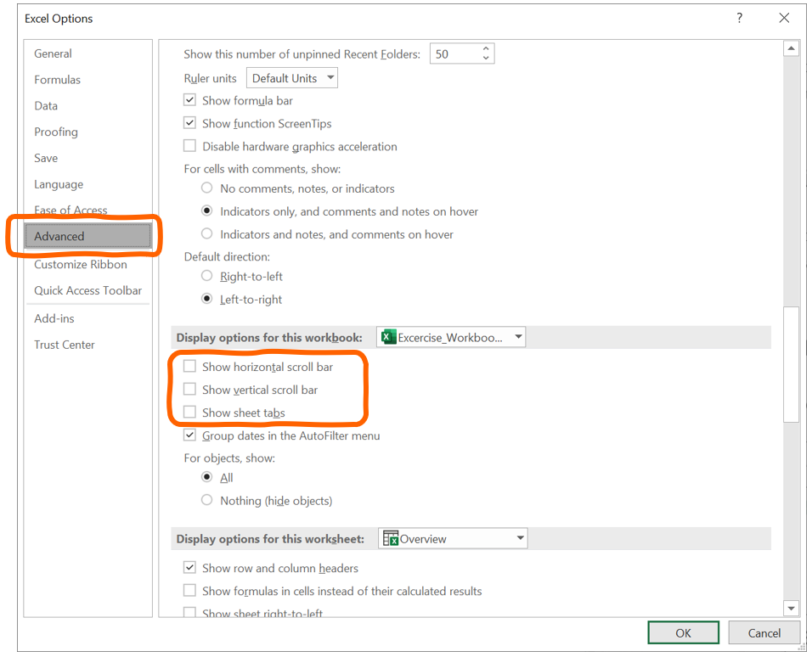Image resolution: width=812 pixels, height=657 pixels.
Task: Uncheck "Group dates in the AutoFilter menu"
Action: click(189, 435)
